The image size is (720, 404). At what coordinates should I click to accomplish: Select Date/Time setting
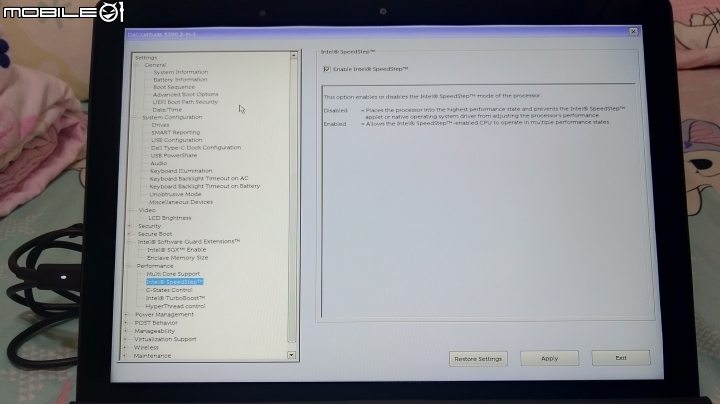point(167,110)
